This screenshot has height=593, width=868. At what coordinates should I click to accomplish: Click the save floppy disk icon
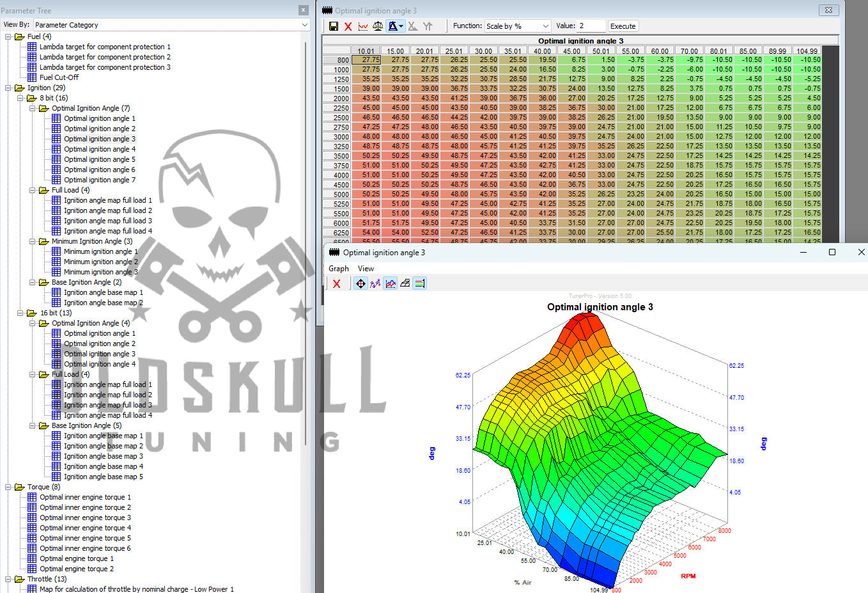pos(333,26)
